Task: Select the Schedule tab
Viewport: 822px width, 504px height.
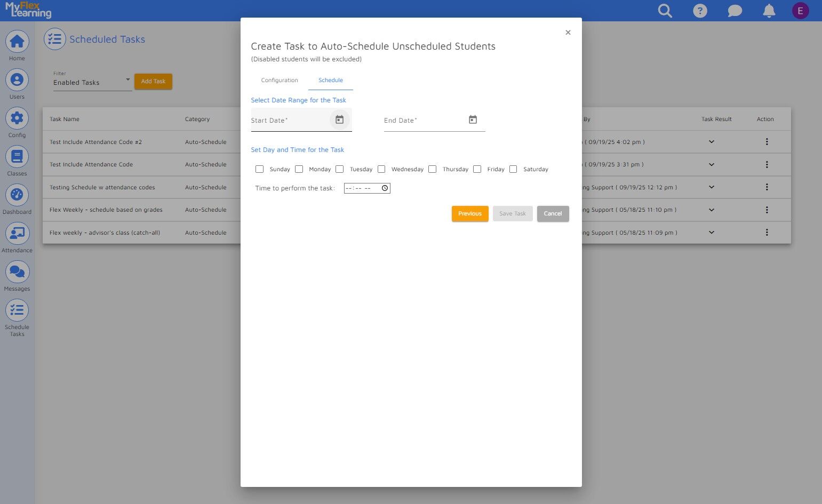Action: 331,80
